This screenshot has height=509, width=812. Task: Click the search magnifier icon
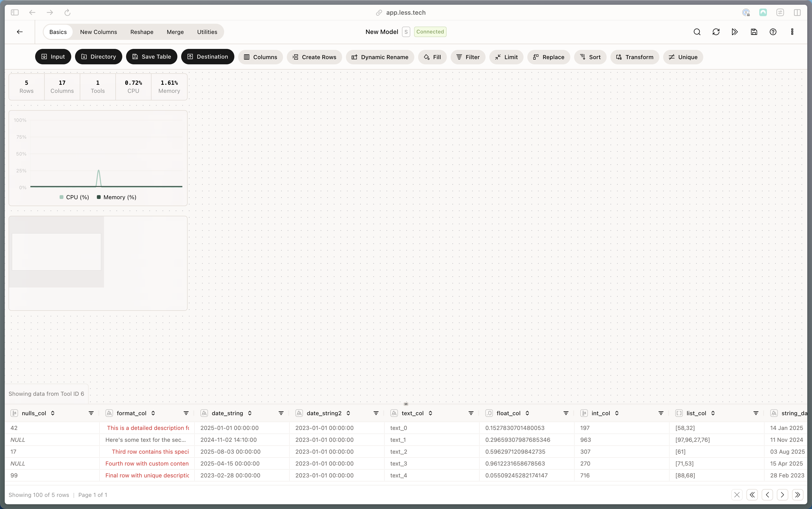tap(697, 32)
